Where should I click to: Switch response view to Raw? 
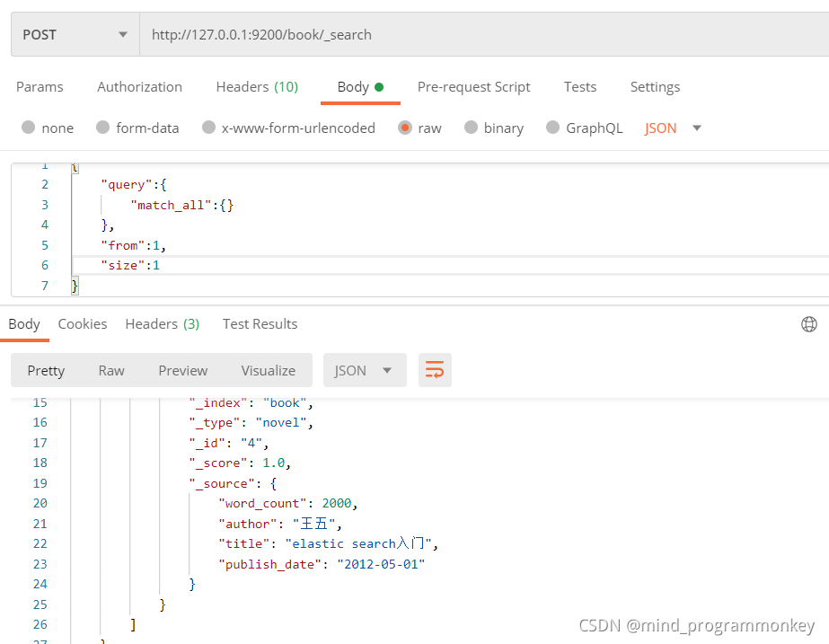pos(111,370)
